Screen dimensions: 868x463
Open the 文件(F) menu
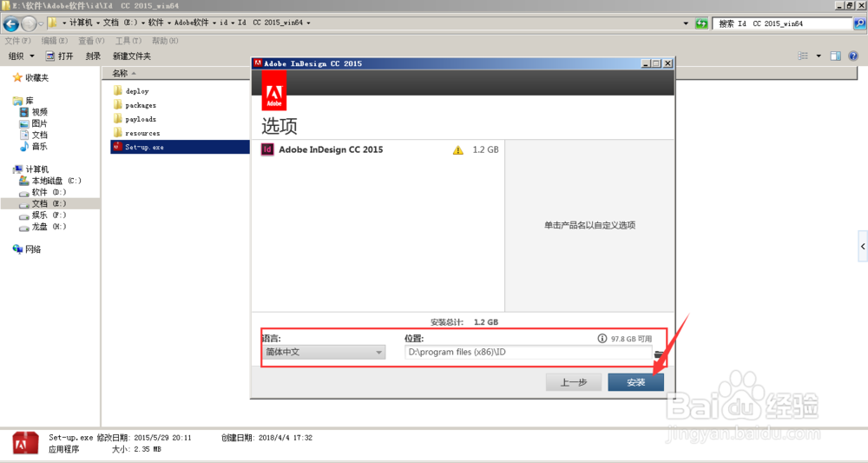pyautogui.click(x=17, y=41)
